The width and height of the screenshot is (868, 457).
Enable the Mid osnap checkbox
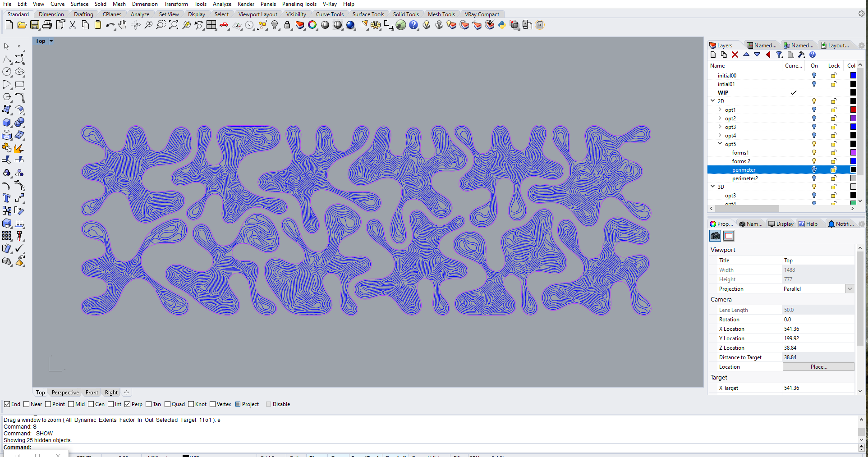pyautogui.click(x=71, y=404)
